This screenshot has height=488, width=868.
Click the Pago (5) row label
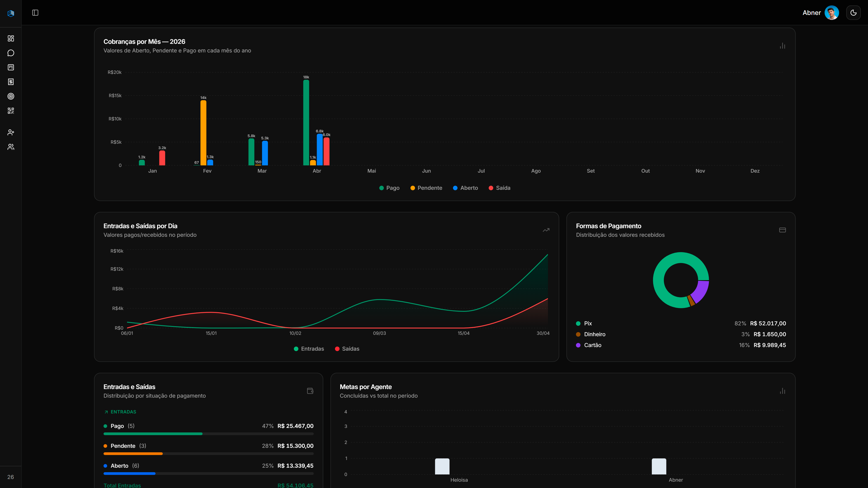(x=122, y=426)
